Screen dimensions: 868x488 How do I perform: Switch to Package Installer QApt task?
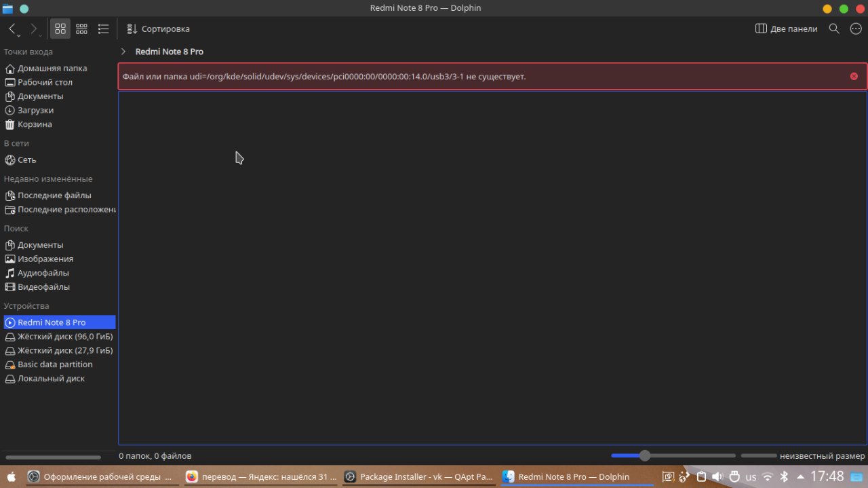tap(418, 476)
